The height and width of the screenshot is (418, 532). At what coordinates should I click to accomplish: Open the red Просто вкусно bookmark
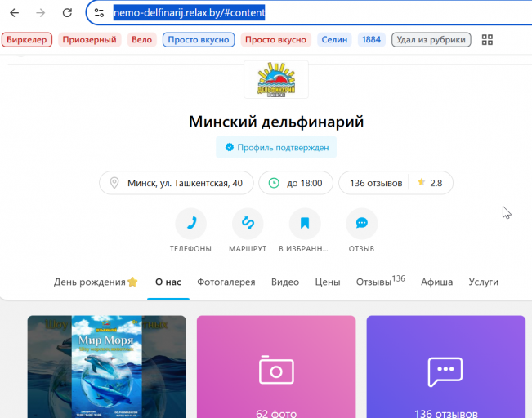(276, 40)
